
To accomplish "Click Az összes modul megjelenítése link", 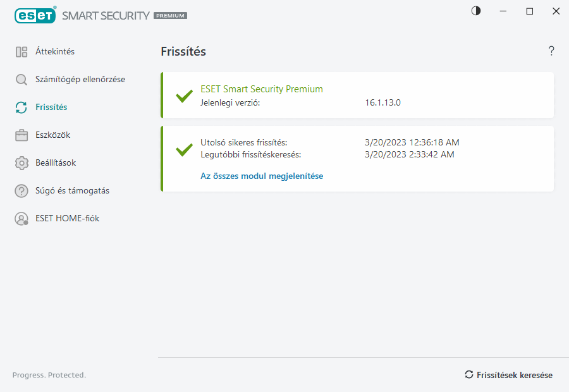I will pyautogui.click(x=262, y=176).
